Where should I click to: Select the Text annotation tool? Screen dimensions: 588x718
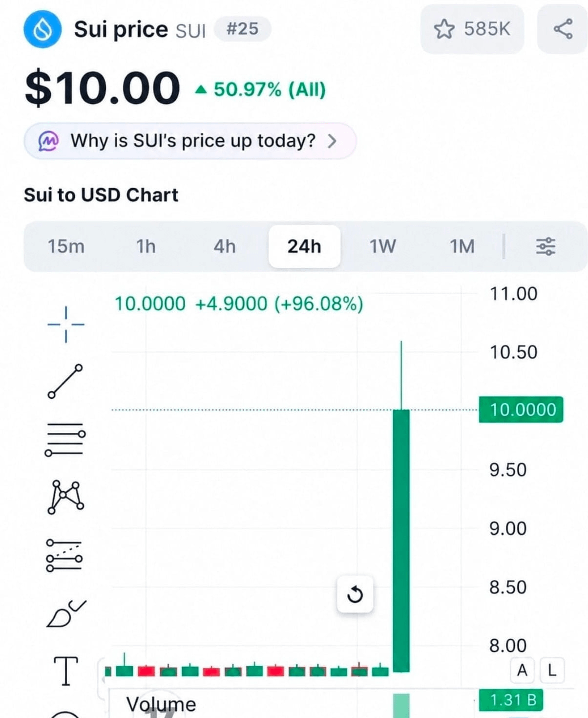tap(65, 671)
